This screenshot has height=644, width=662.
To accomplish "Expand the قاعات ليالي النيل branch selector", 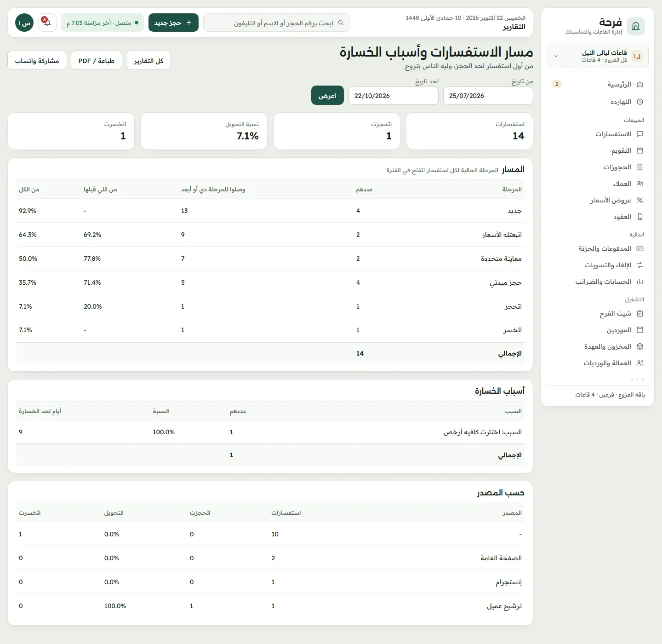I will (598, 56).
